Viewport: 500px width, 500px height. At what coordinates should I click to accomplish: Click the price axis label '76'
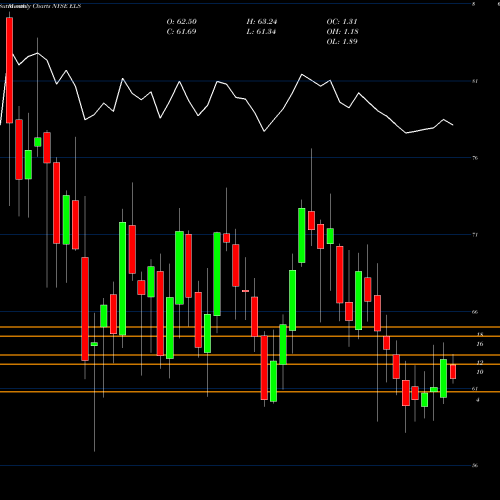[475, 158]
